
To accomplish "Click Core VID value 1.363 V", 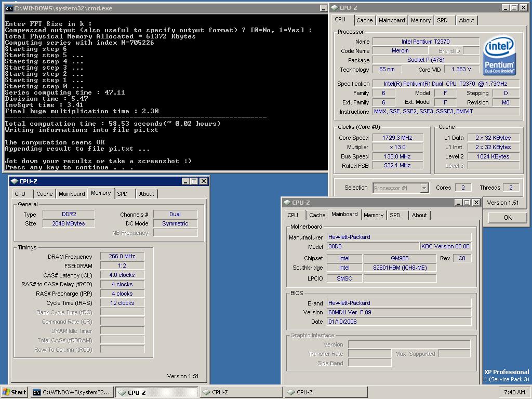I will pos(461,69).
